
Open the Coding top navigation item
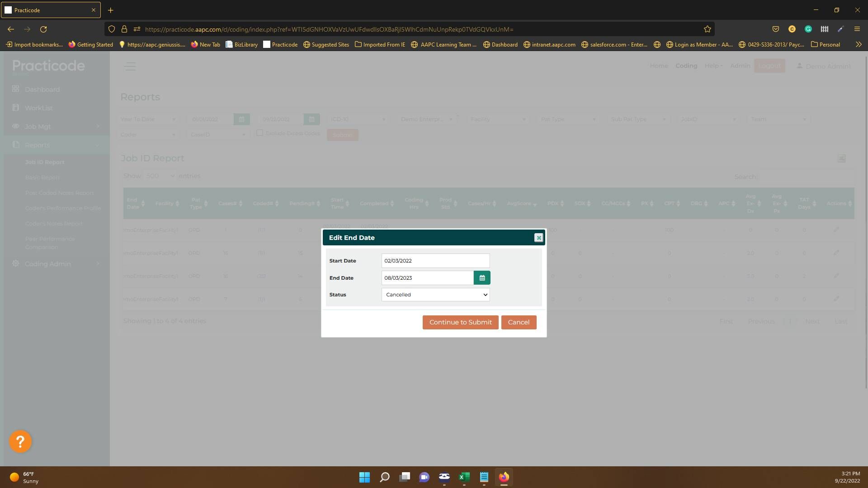click(x=686, y=66)
